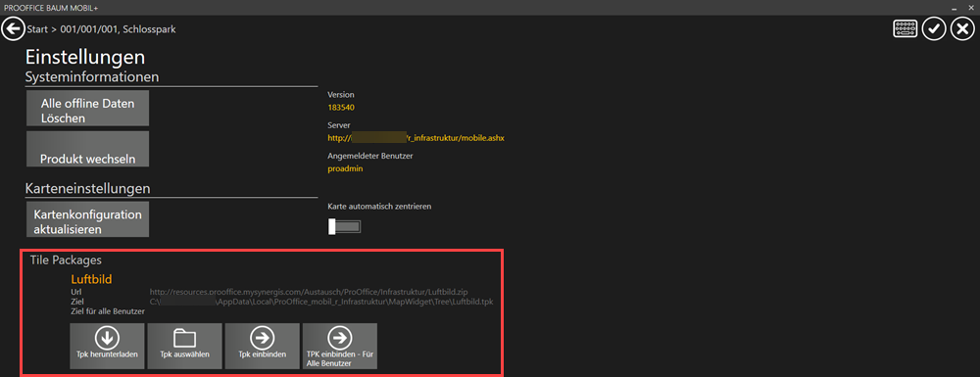Toggle Karte automatisch zentrieren switch

point(344,226)
